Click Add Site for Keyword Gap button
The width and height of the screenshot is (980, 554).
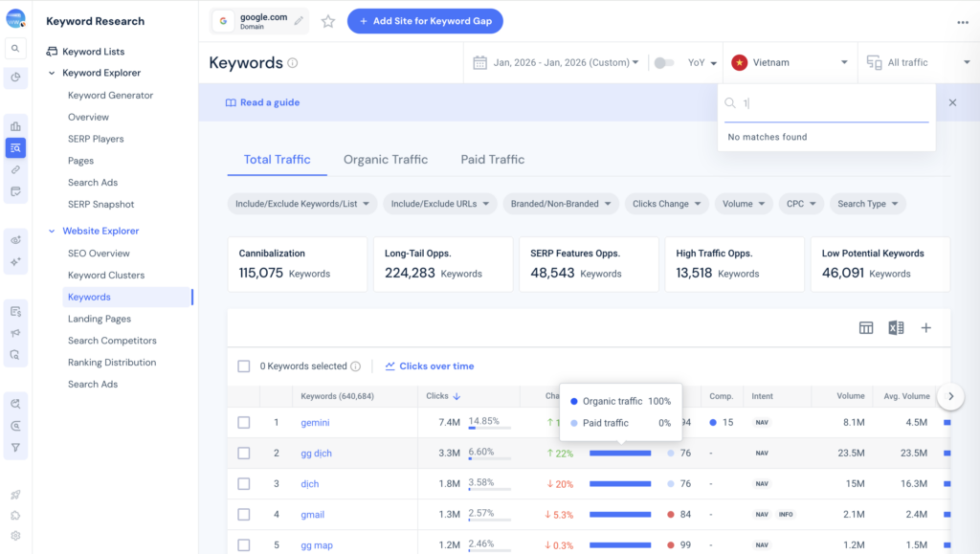point(425,21)
